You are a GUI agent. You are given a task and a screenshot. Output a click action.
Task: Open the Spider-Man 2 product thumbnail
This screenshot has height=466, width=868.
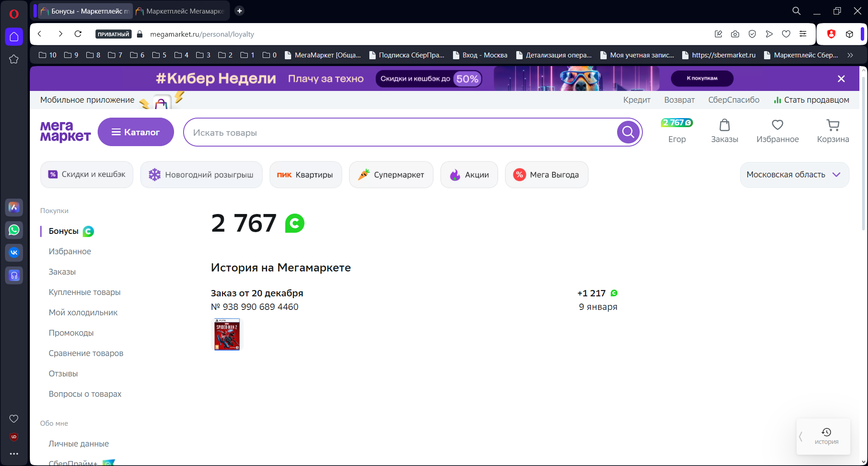[227, 334]
